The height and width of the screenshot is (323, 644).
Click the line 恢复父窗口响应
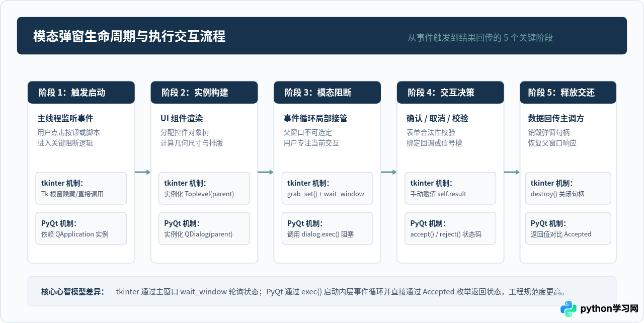(552, 143)
